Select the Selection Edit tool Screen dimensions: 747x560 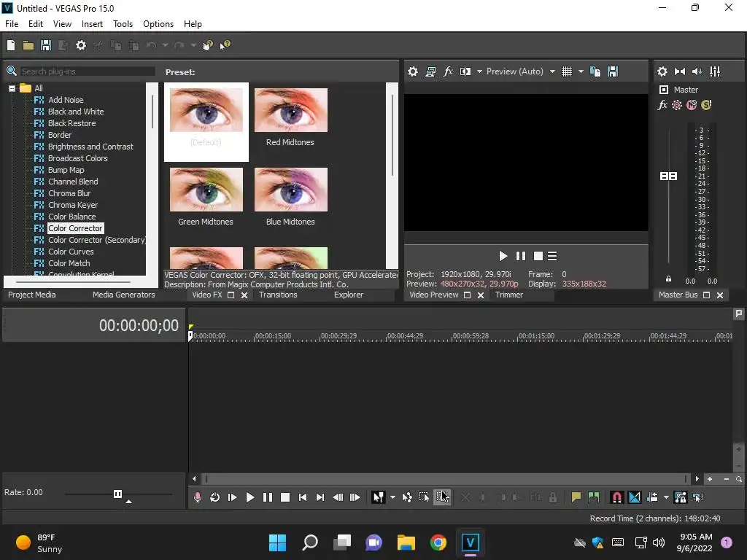424,497
